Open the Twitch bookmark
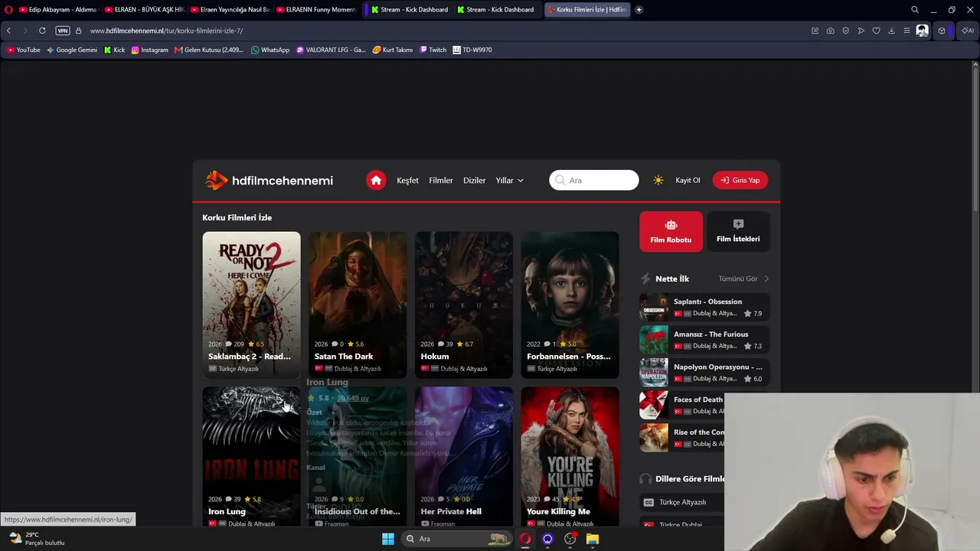The width and height of the screenshot is (980, 551). [x=433, y=50]
